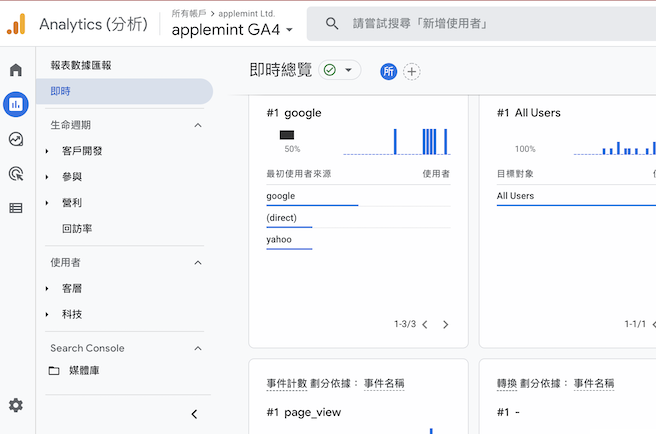Open 報表數據匯報 in the sidebar
Screen dimensions: 656x434
click(x=81, y=65)
